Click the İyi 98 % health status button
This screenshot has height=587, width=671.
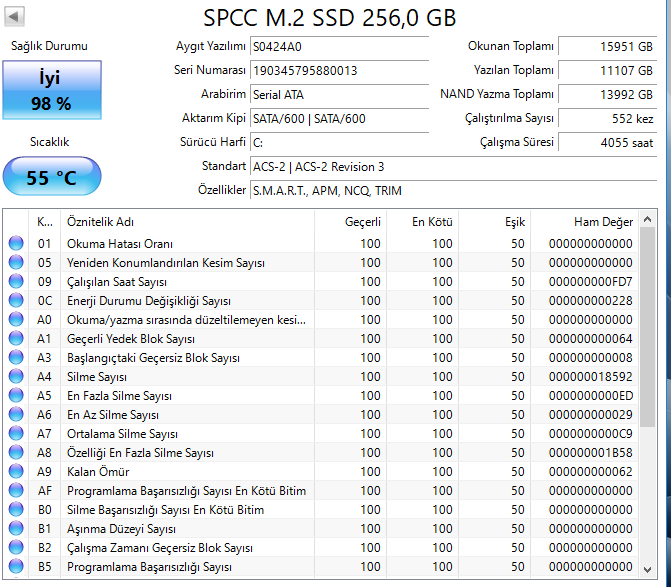[x=52, y=90]
